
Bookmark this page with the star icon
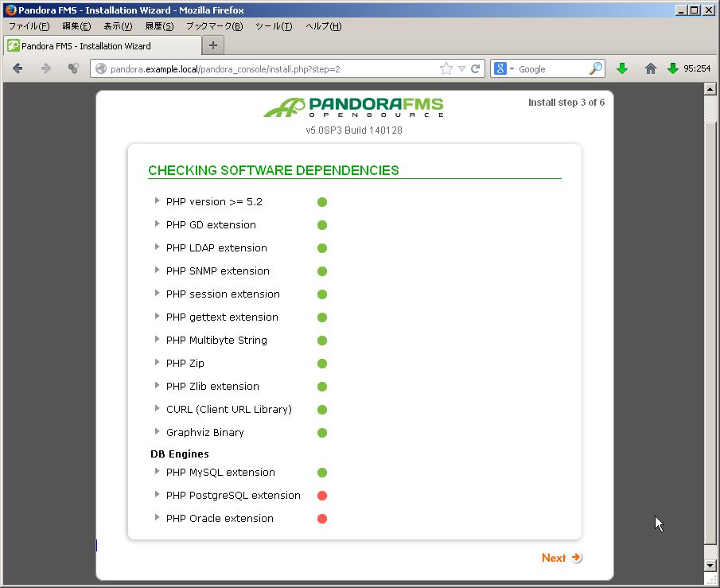coord(446,69)
